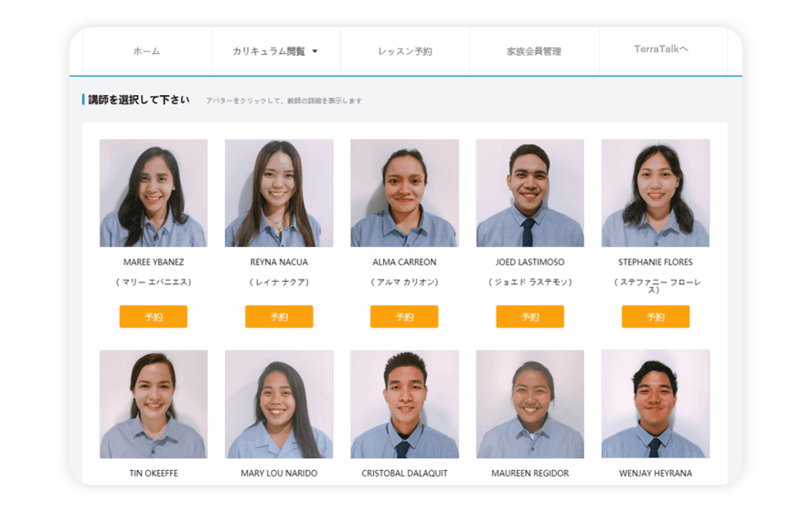
Task: Select Alma Carreon's avatar
Action: (x=404, y=193)
